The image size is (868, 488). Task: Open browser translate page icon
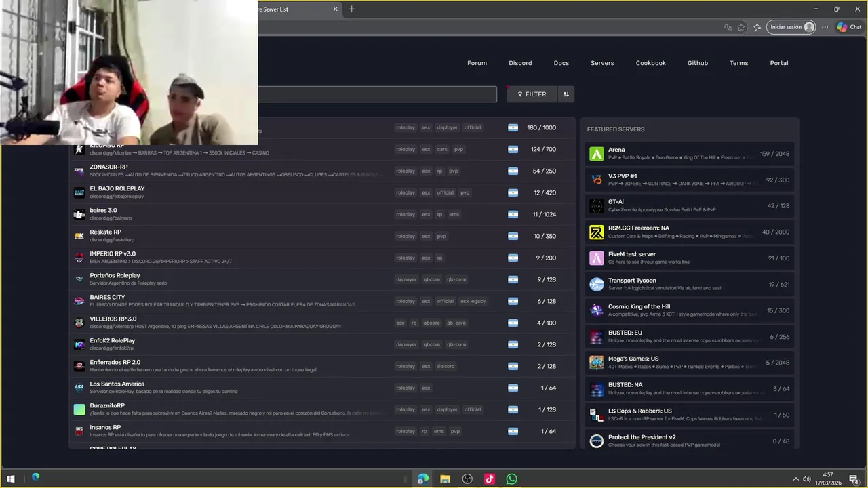pyautogui.click(x=728, y=27)
